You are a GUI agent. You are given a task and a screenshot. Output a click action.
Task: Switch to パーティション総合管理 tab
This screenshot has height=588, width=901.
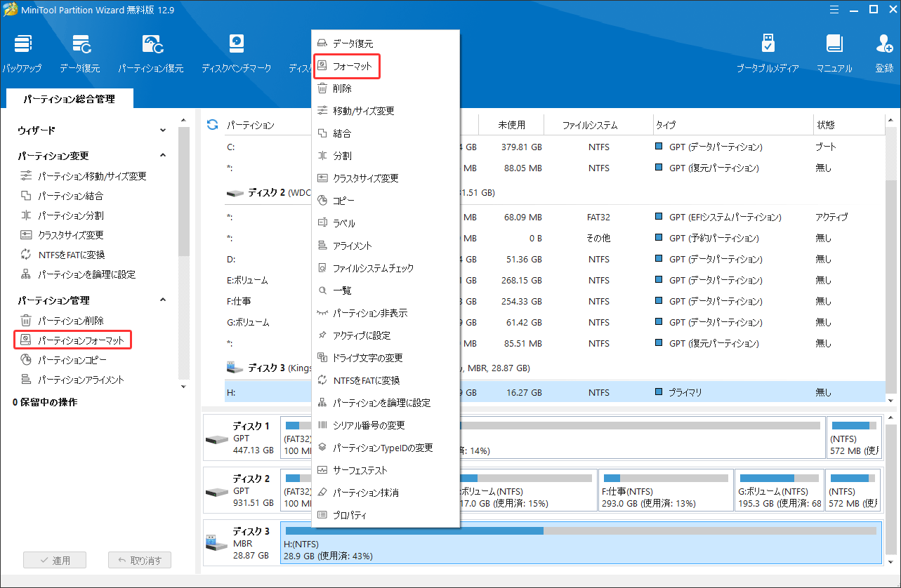click(x=69, y=99)
